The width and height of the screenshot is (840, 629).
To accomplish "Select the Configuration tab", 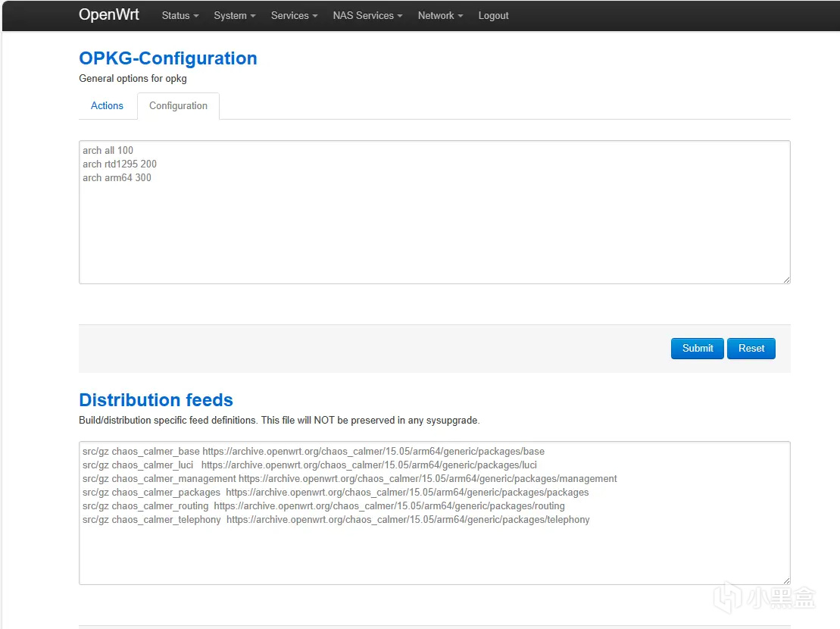I will pyautogui.click(x=178, y=106).
